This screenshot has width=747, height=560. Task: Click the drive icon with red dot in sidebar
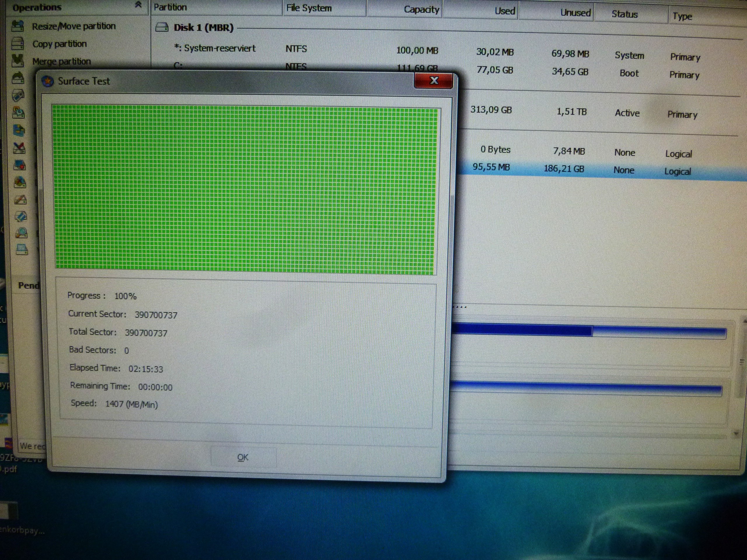(x=19, y=165)
